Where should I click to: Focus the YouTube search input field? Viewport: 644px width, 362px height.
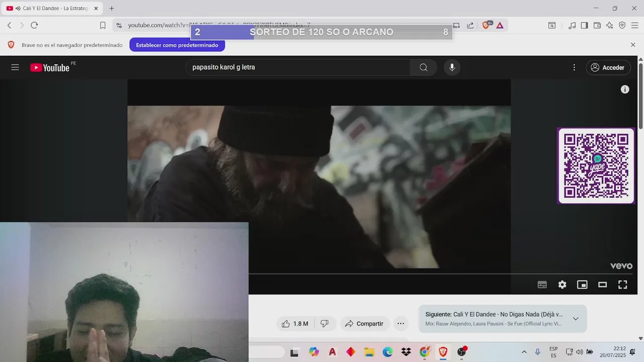tap(298, 67)
